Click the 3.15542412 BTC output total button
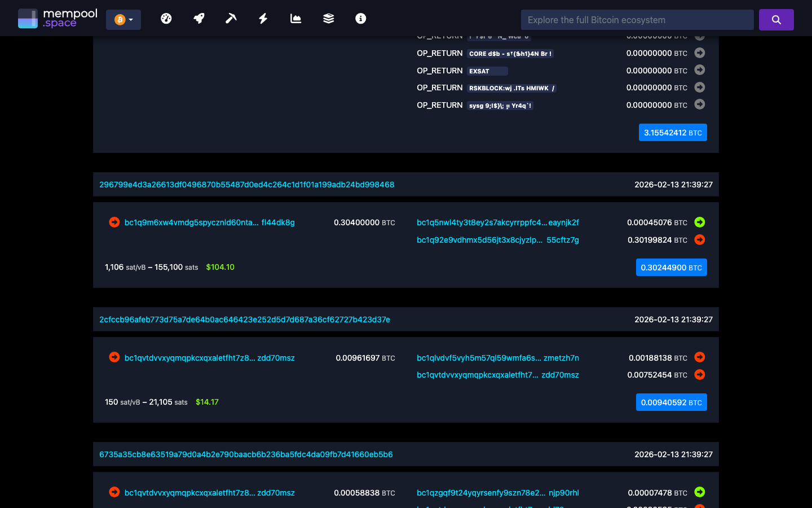The image size is (812, 508). pyautogui.click(x=673, y=132)
